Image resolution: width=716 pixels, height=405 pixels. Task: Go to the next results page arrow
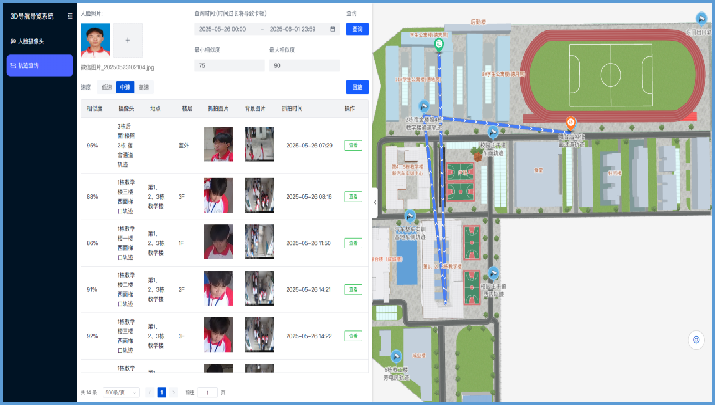point(174,393)
